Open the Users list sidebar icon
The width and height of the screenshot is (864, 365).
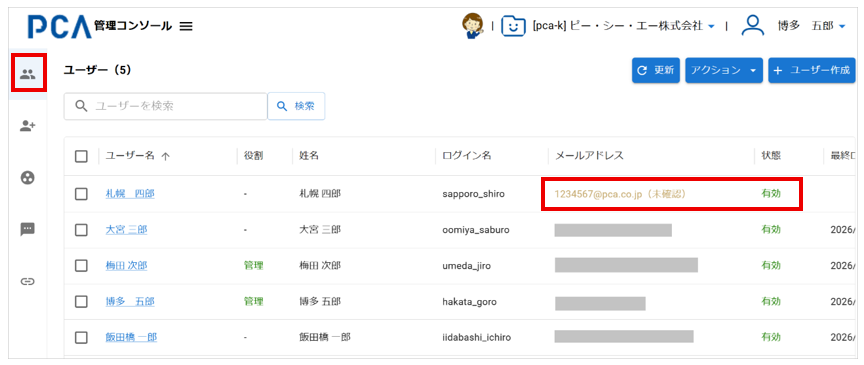[x=28, y=74]
